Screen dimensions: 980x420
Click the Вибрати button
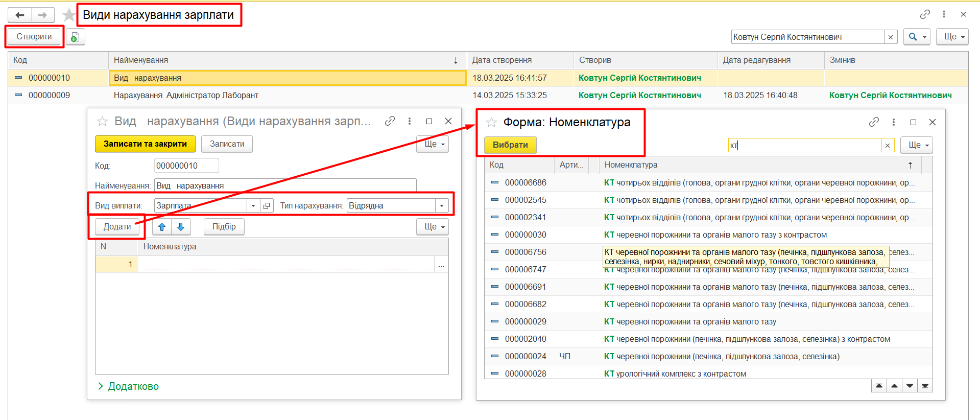[x=510, y=145]
